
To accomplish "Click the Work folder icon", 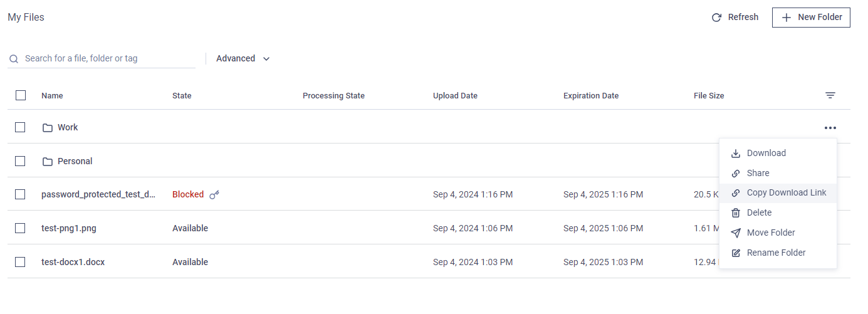I will click(x=48, y=128).
